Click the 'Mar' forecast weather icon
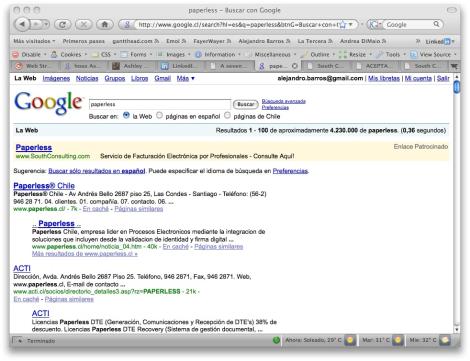 point(397,340)
